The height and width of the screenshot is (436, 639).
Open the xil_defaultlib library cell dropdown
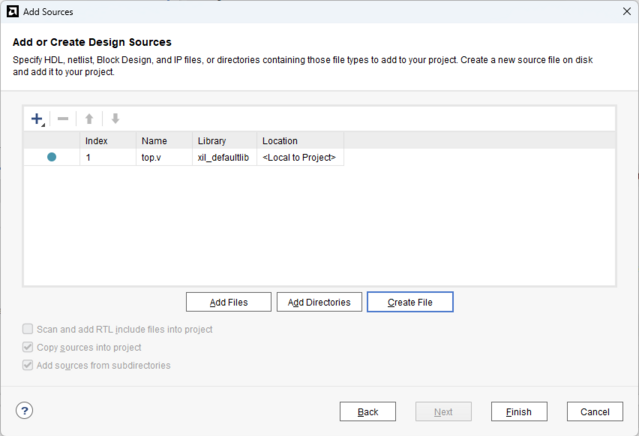225,157
